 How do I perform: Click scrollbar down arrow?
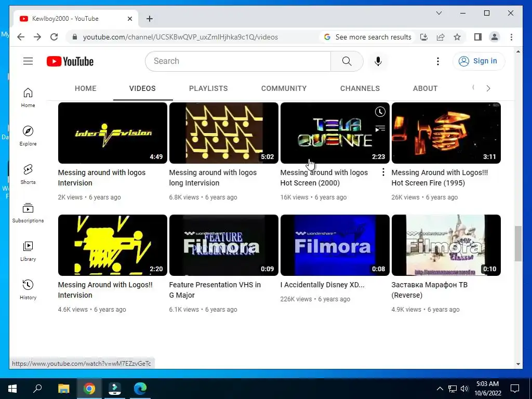point(518,364)
